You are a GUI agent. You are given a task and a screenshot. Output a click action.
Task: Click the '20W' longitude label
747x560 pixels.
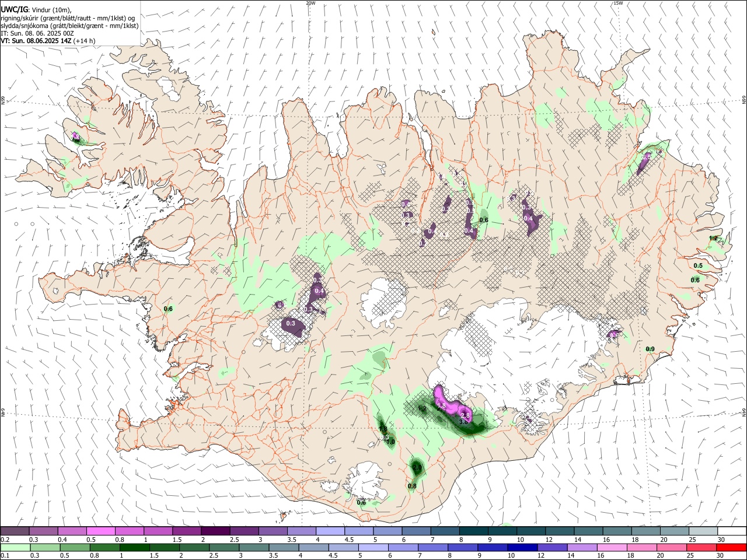point(310,3)
